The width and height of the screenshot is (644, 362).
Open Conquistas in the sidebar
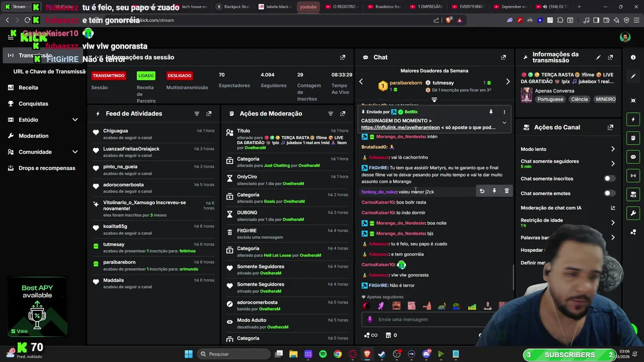pos(33,104)
